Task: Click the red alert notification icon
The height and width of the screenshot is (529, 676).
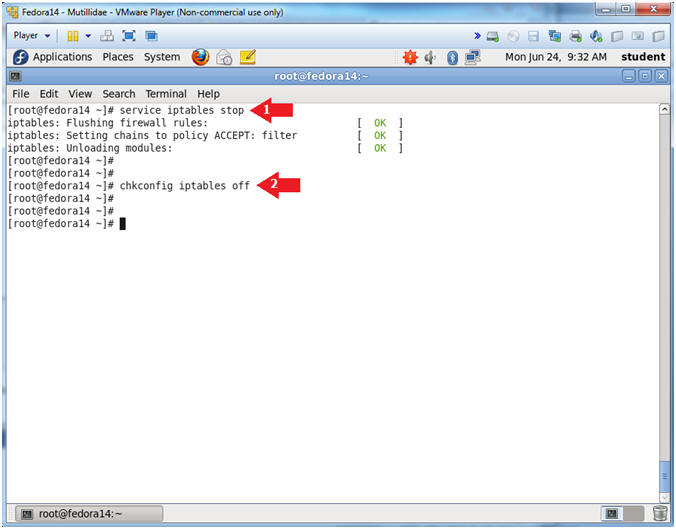Action: tap(410, 57)
